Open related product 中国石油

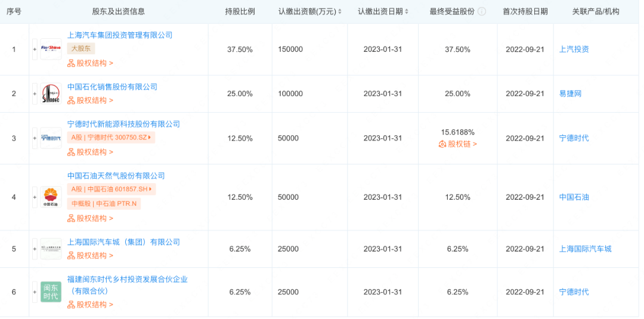tap(574, 197)
